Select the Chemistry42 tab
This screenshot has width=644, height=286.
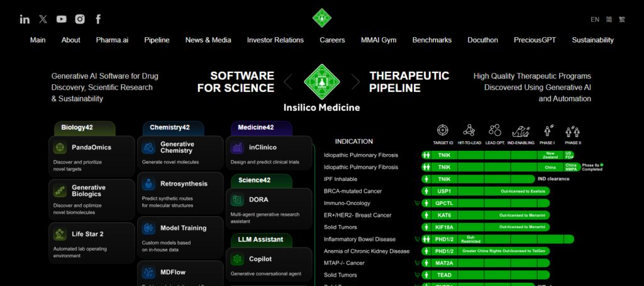[174, 128]
